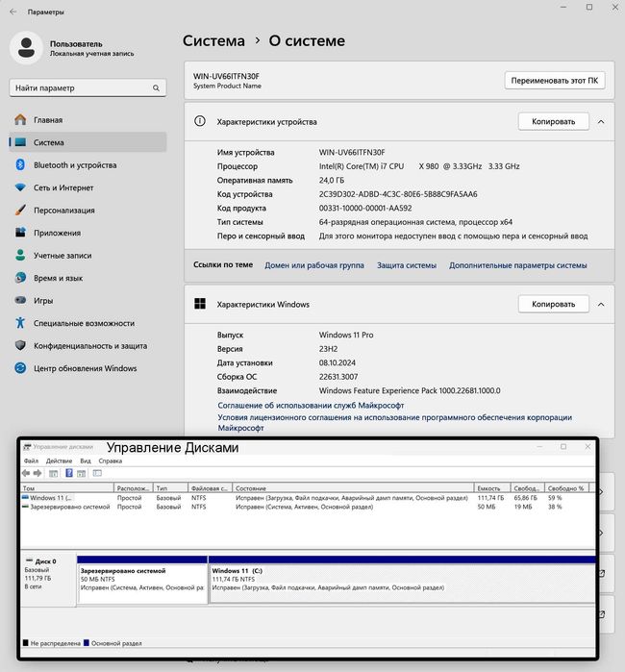The width and height of the screenshot is (625, 672).
Task: Click the console tree toolbar icon in Disk Management
Action: [53, 473]
